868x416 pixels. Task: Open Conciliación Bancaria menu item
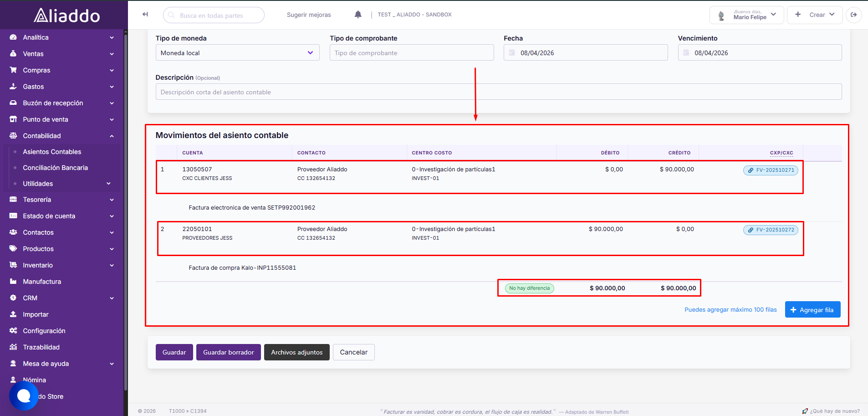click(x=56, y=168)
